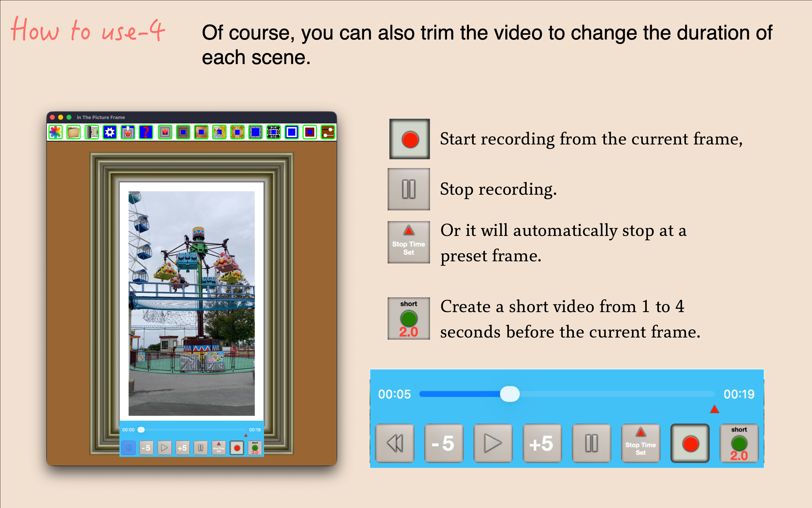The width and height of the screenshot is (812, 508).
Task: Click the large -5 button in the enlarged bar
Action: (444, 443)
